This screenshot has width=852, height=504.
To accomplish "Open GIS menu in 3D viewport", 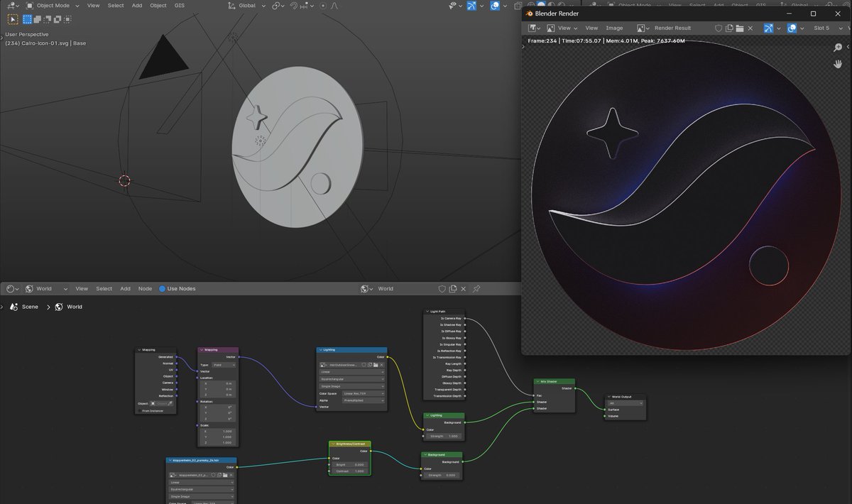I will 179,6.
